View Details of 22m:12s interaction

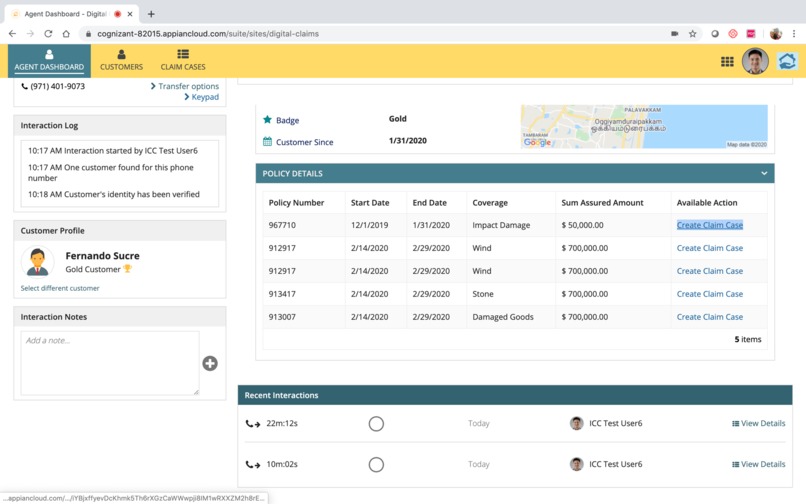(758, 423)
